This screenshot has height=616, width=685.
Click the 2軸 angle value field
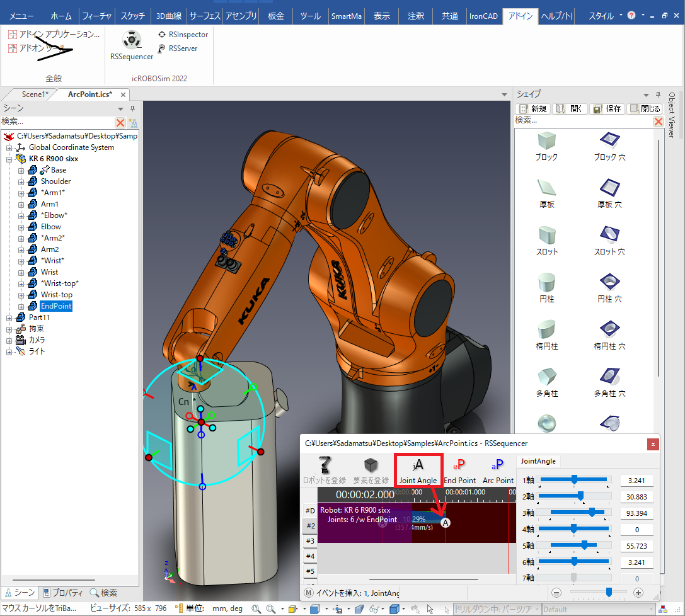coord(636,497)
